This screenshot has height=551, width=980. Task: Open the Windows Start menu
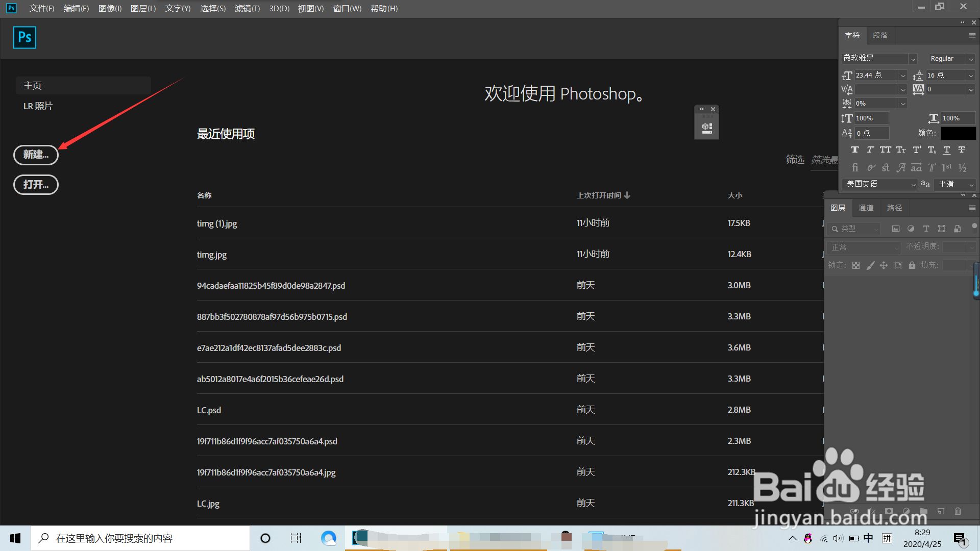(15, 538)
